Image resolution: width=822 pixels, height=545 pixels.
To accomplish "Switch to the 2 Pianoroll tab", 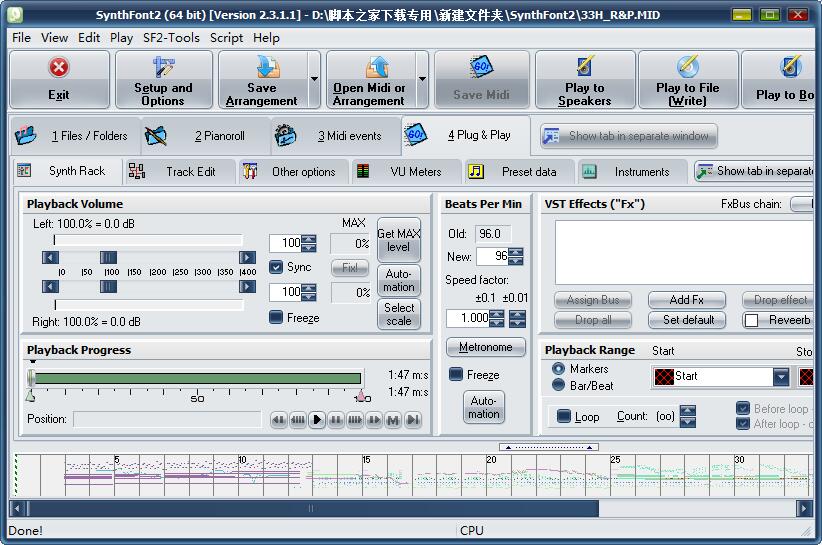I will click(206, 136).
